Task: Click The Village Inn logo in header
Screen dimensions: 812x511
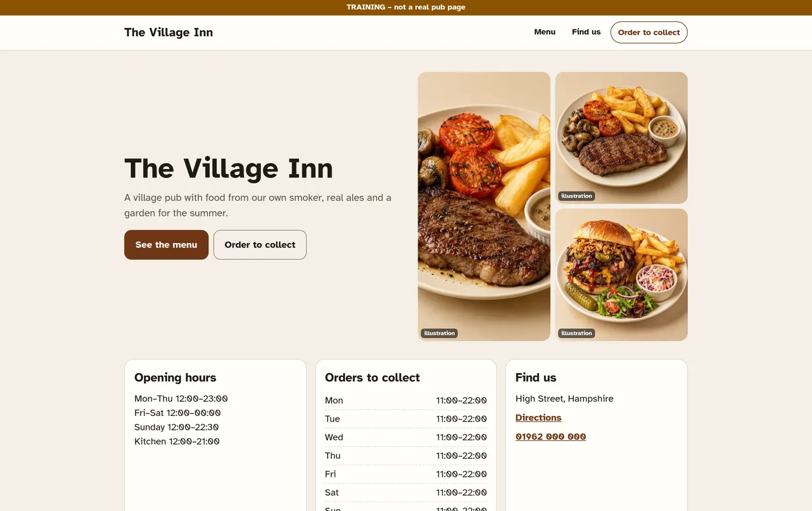Action: click(x=168, y=32)
